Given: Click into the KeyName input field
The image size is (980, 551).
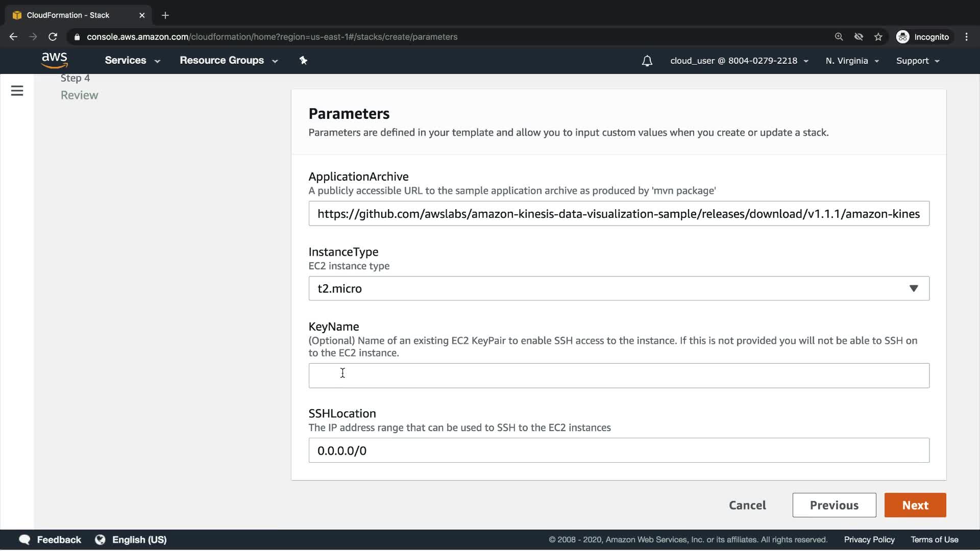Looking at the screenshot, I should click(x=619, y=376).
